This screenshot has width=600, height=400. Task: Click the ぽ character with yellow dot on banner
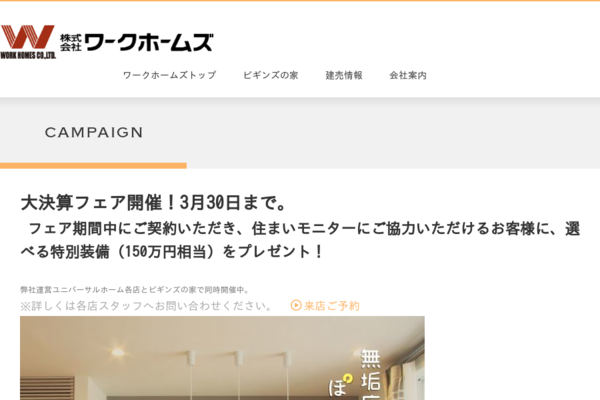click(340, 385)
